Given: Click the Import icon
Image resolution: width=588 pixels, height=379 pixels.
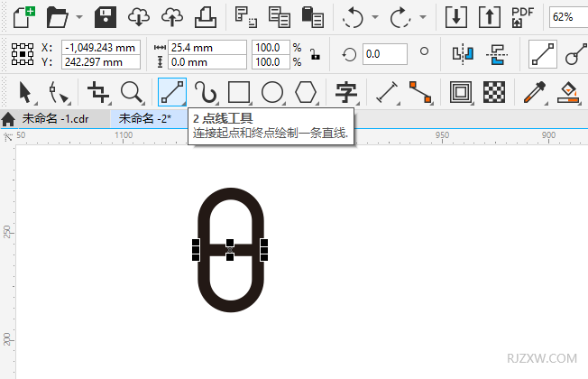Looking at the screenshot, I should (456, 17).
